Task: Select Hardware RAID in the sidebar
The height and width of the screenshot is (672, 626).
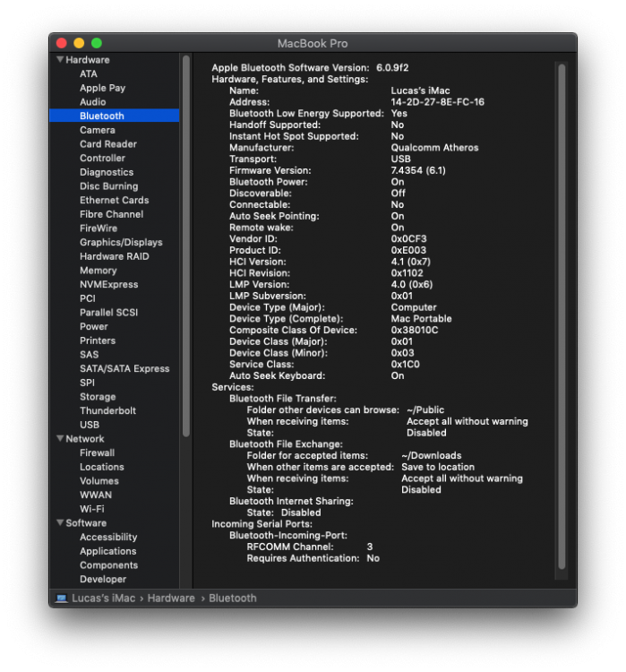Action: point(115,256)
